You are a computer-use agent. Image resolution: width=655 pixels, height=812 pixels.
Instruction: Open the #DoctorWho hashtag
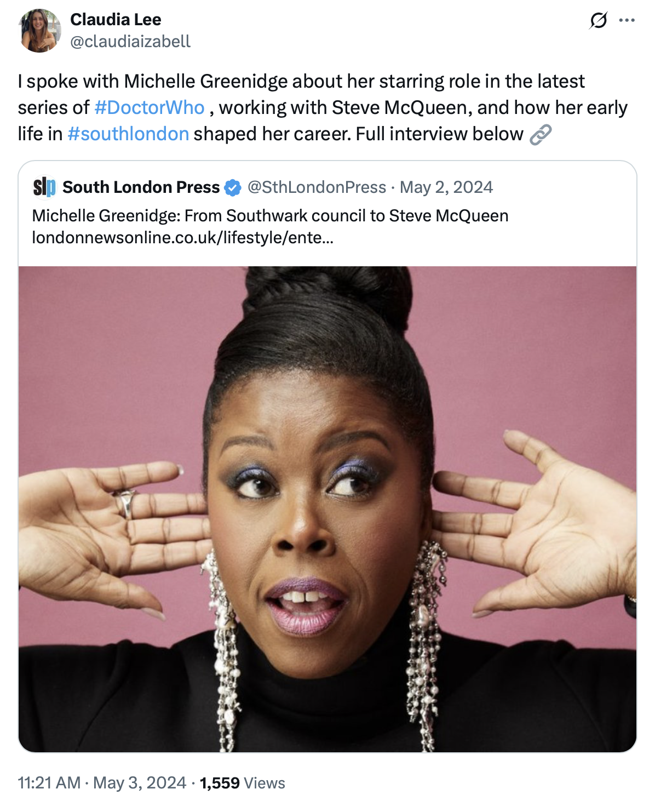[x=150, y=107]
